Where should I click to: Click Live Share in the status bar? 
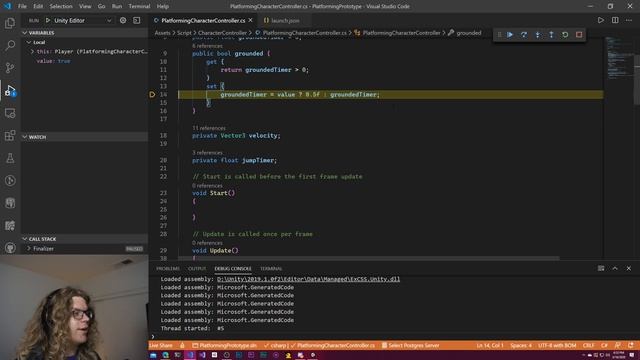tap(160, 345)
